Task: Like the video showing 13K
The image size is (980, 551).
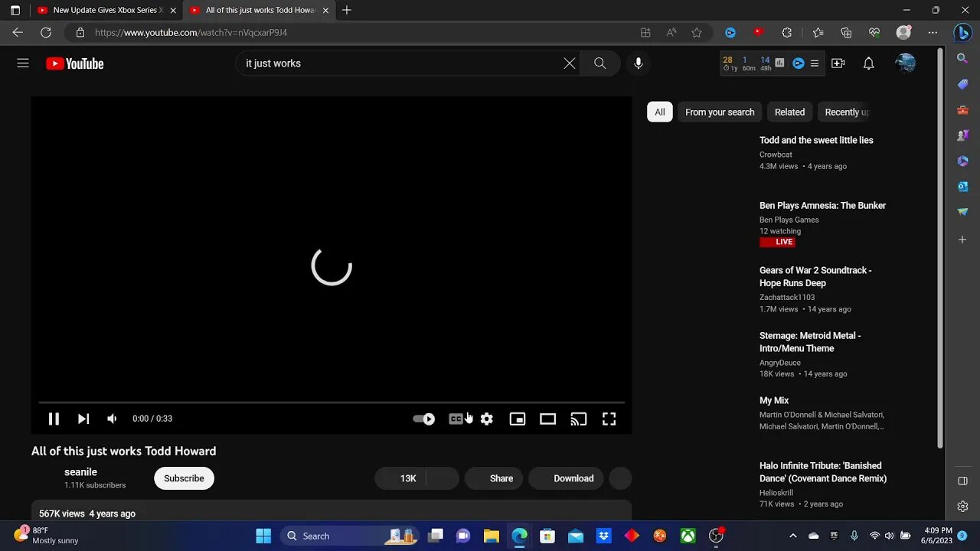Action: click(x=400, y=478)
